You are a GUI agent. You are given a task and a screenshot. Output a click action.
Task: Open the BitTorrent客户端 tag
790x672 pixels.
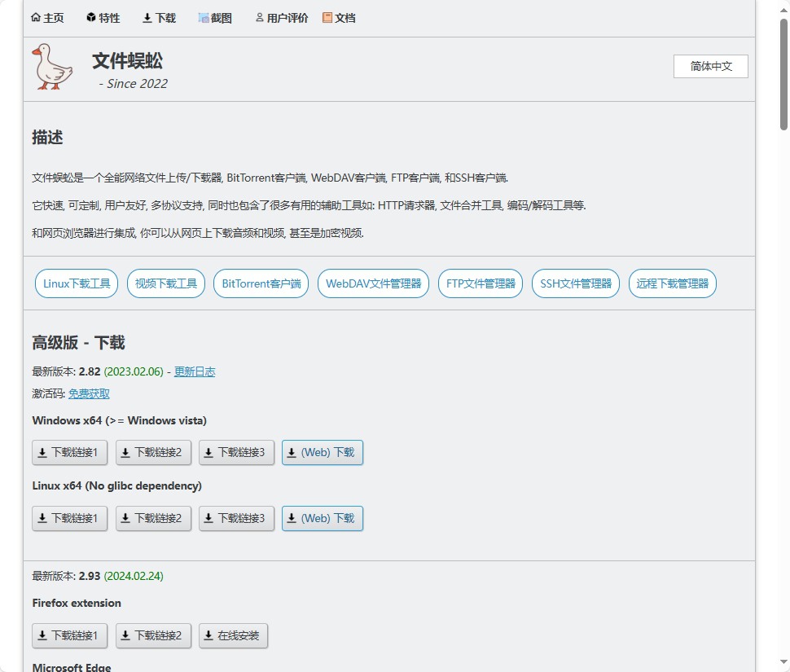click(261, 283)
